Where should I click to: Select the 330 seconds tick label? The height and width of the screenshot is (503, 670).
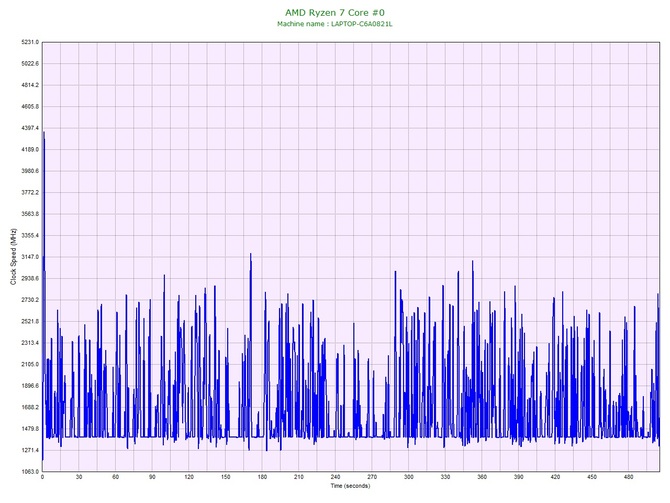445,477
